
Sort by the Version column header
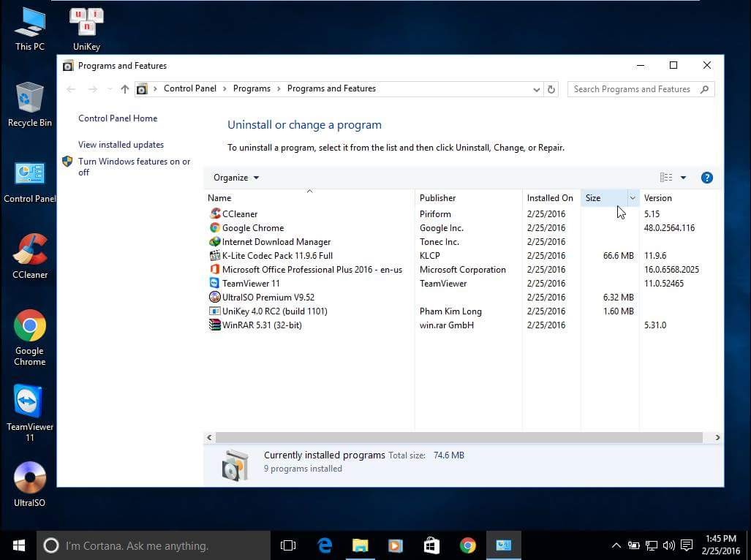coord(679,197)
